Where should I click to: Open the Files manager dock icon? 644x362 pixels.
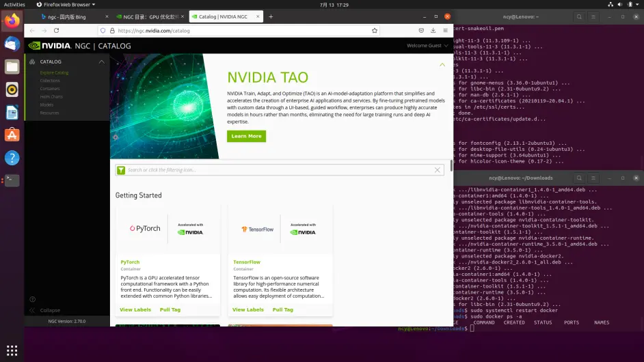pyautogui.click(x=12, y=66)
